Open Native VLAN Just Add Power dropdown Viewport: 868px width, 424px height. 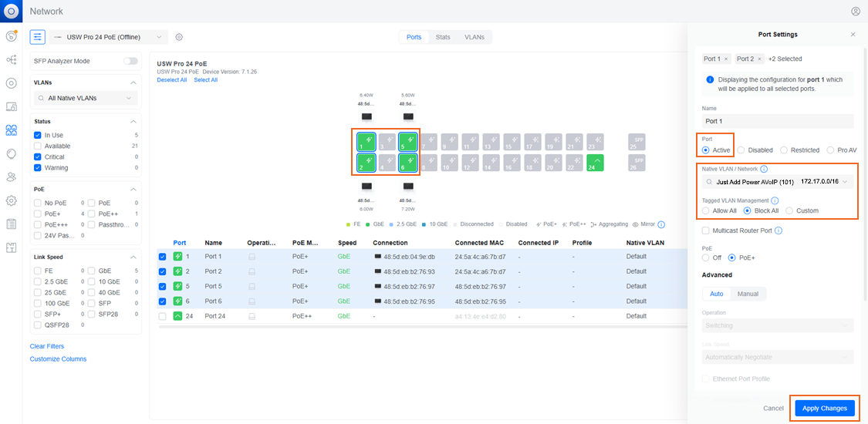coord(778,181)
